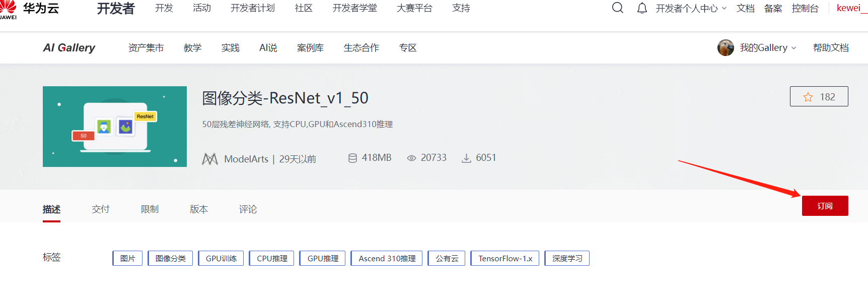Expand the 开发者个人中心 dropdown

coord(691,8)
